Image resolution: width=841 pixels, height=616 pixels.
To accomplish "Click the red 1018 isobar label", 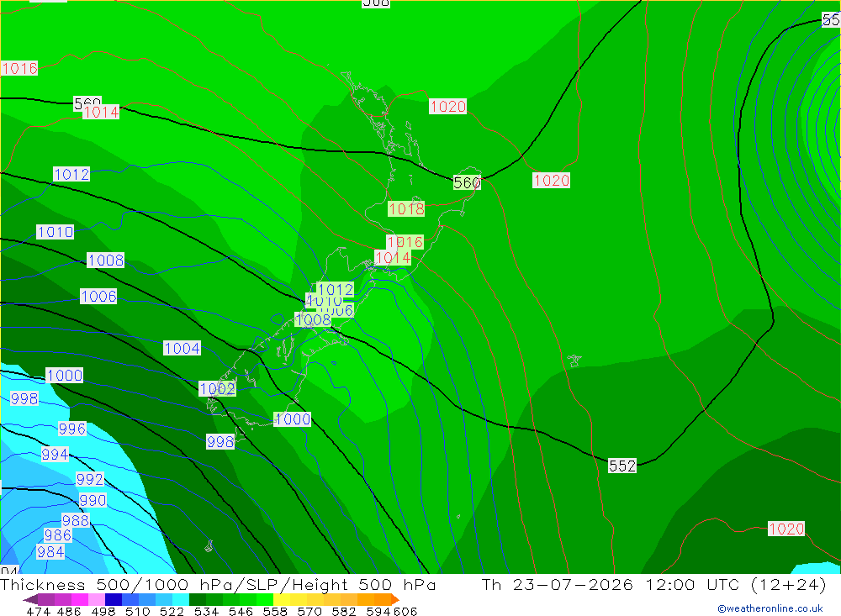I will (x=406, y=208).
